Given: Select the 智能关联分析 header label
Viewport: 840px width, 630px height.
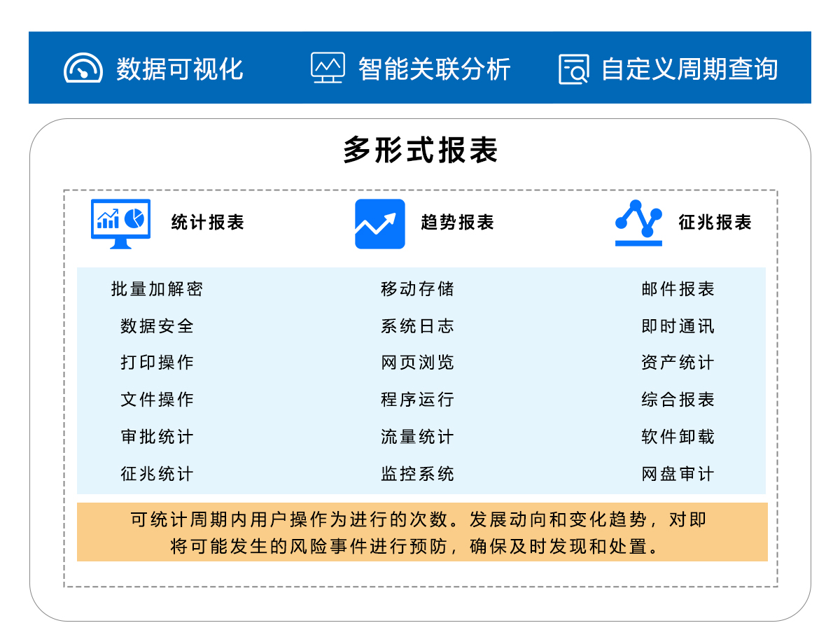Looking at the screenshot, I should coord(435,69).
